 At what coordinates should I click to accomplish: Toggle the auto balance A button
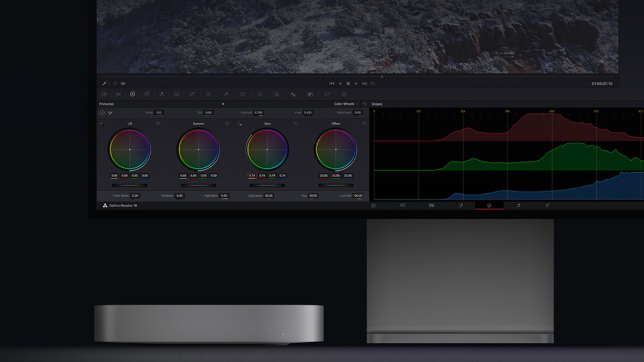pyautogui.click(x=102, y=113)
